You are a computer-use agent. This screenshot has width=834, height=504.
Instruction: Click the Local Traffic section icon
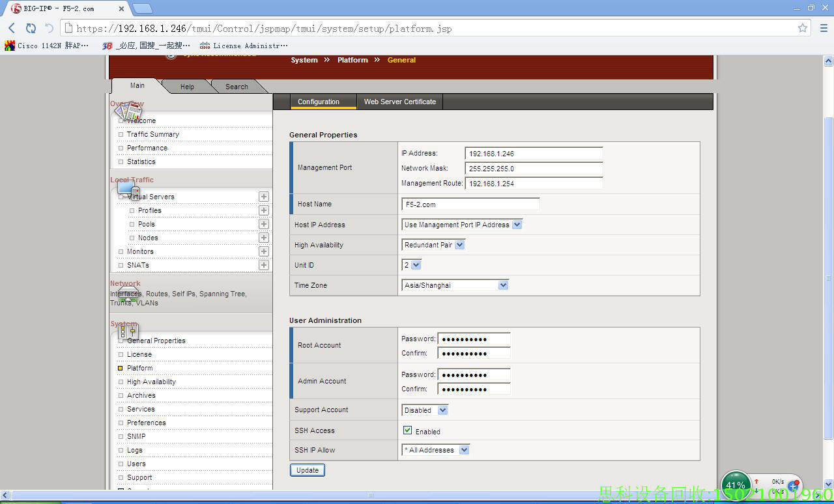(x=128, y=189)
